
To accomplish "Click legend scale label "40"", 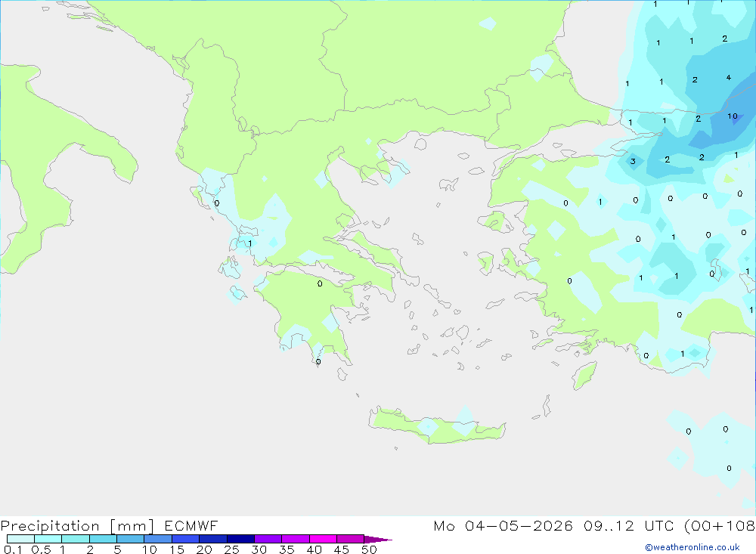I will point(314,549).
